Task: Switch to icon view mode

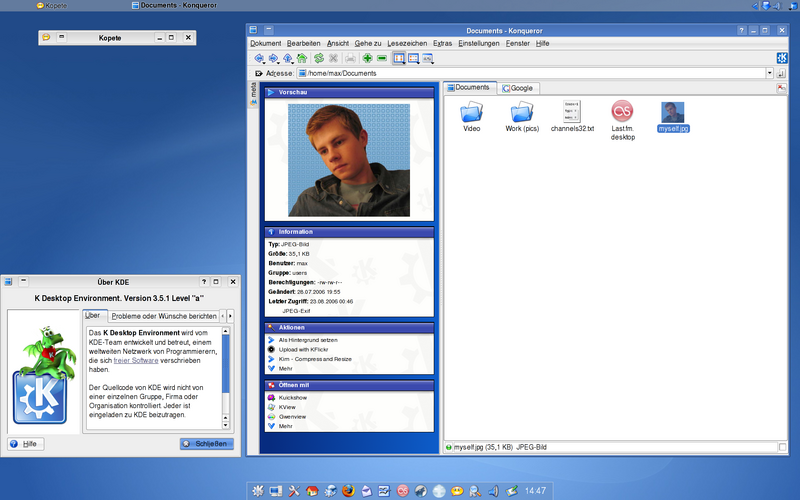Action: point(399,58)
